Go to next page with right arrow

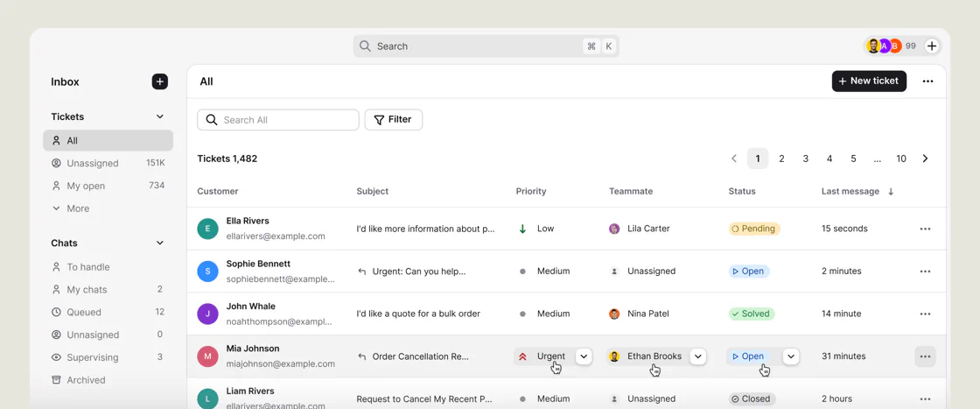(926, 159)
